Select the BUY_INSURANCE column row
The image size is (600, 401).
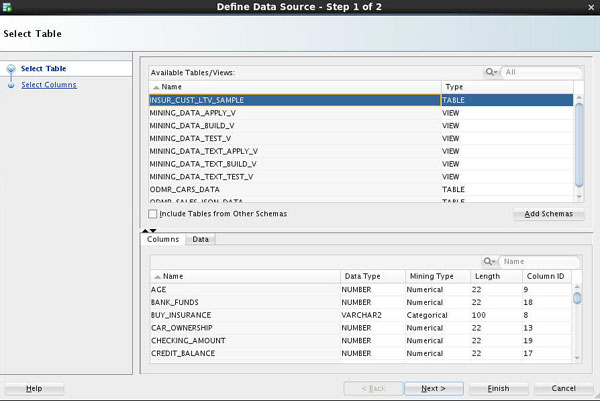[x=361, y=315]
